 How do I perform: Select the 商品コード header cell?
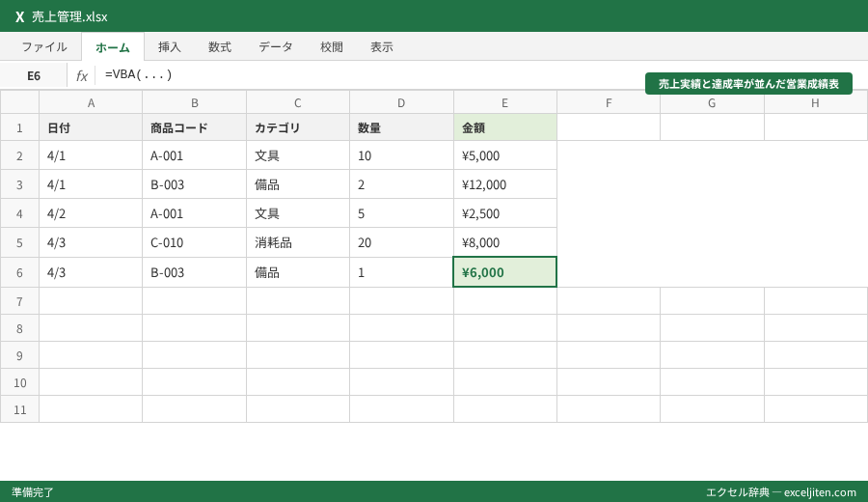(x=194, y=127)
